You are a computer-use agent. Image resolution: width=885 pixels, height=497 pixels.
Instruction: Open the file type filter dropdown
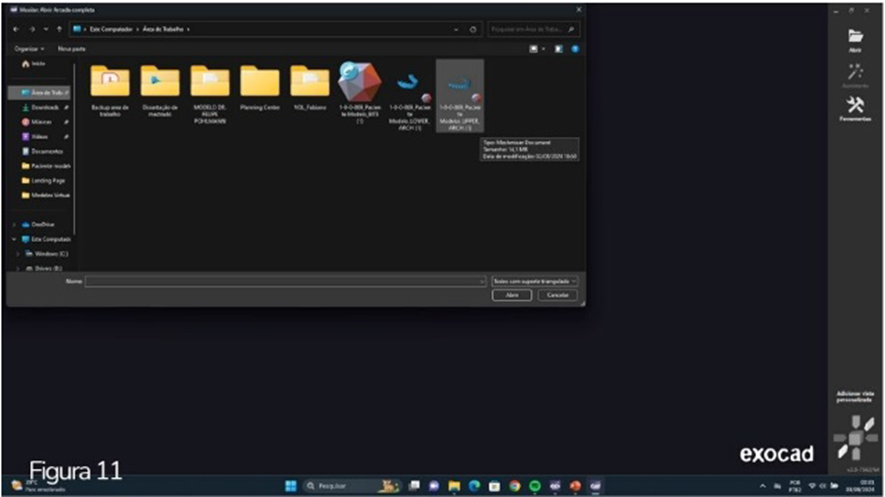click(x=536, y=282)
